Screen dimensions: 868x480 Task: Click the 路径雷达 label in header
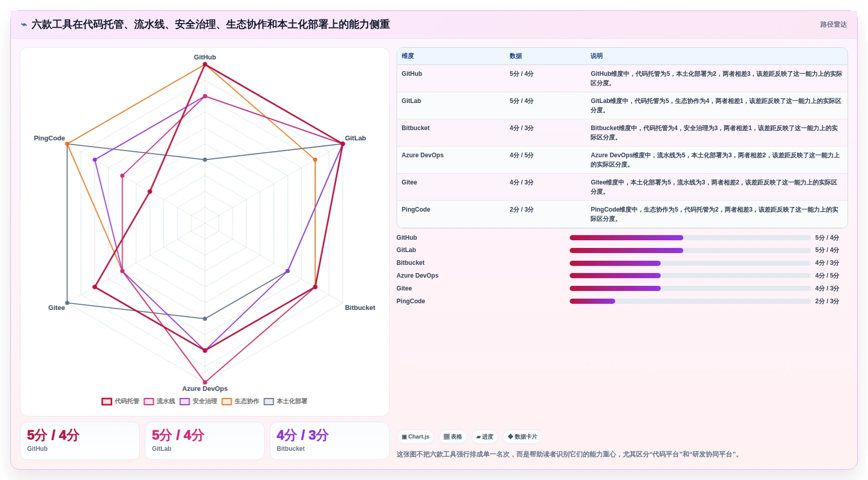(833, 25)
